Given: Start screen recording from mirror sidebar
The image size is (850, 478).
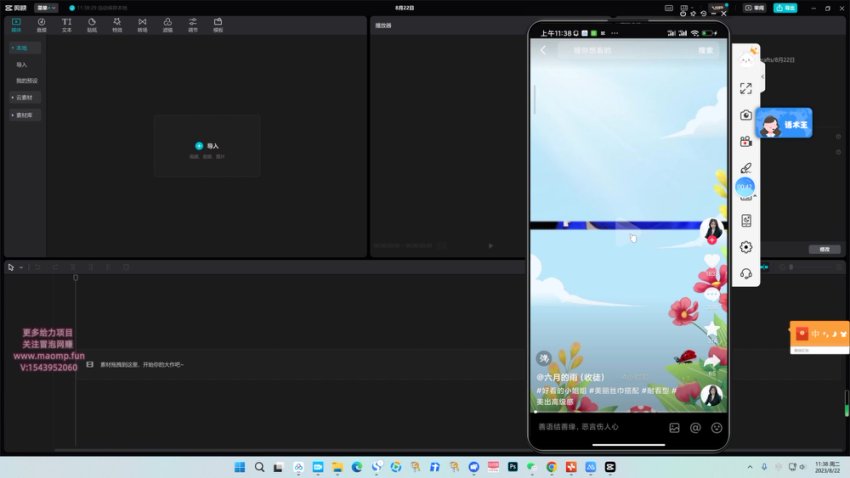Looking at the screenshot, I should pos(746,141).
